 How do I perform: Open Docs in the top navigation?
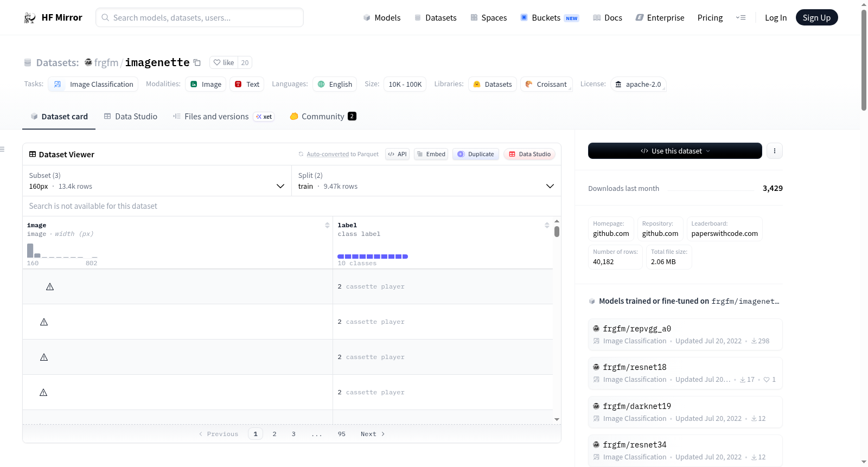608,18
